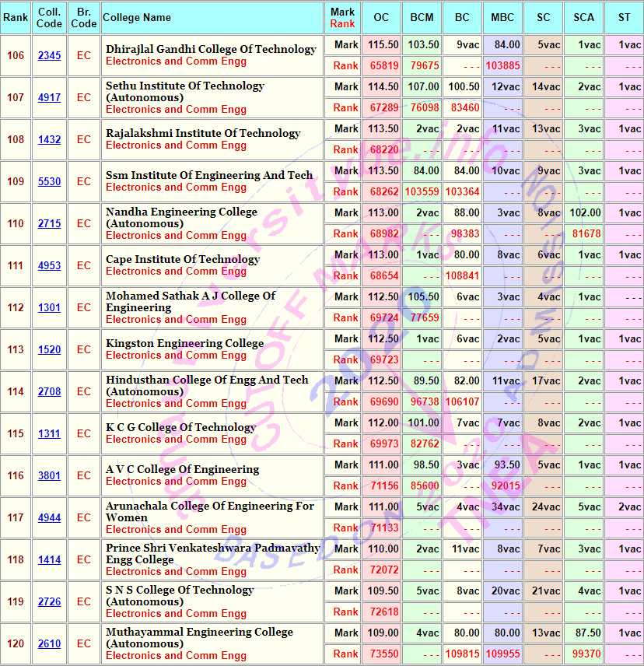Follow college code 1311 link
Screen dimensions: 644x666
49,434
